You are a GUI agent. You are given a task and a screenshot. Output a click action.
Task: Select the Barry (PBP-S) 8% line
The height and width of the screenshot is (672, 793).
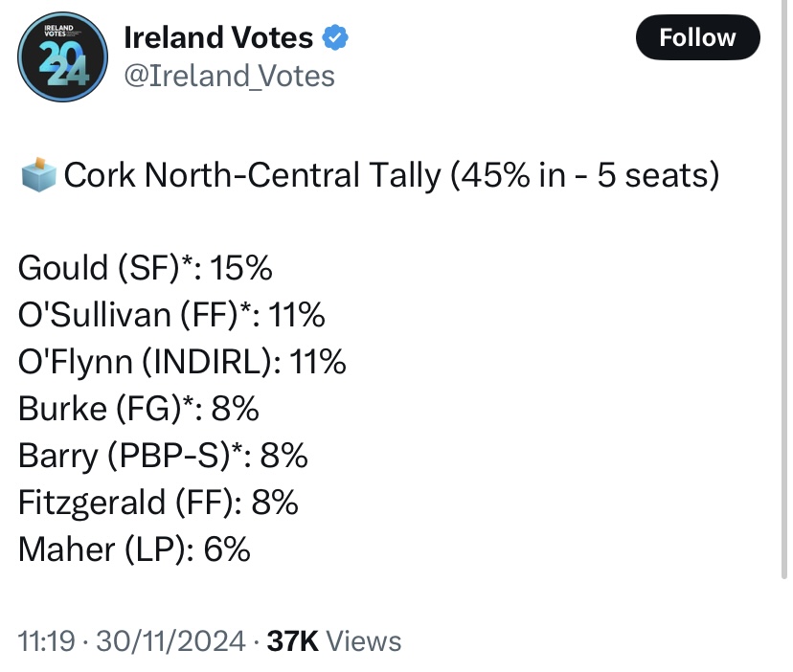[163, 456]
